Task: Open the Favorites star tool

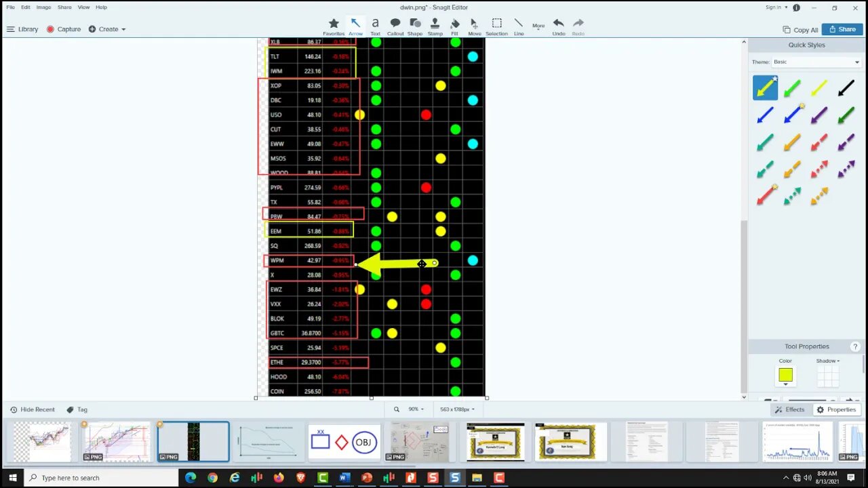Action: tap(333, 26)
